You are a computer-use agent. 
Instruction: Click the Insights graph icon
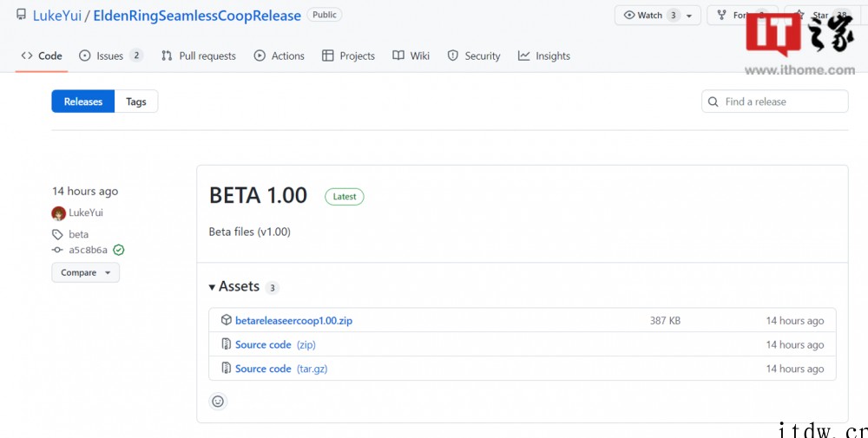tap(523, 56)
